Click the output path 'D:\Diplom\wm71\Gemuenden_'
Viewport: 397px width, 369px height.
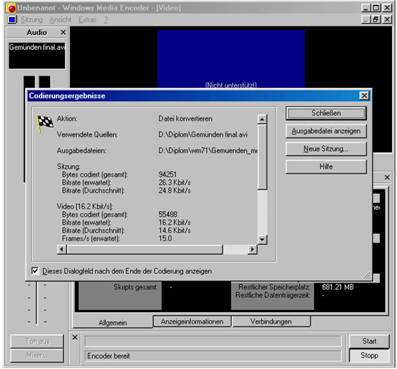(x=208, y=150)
